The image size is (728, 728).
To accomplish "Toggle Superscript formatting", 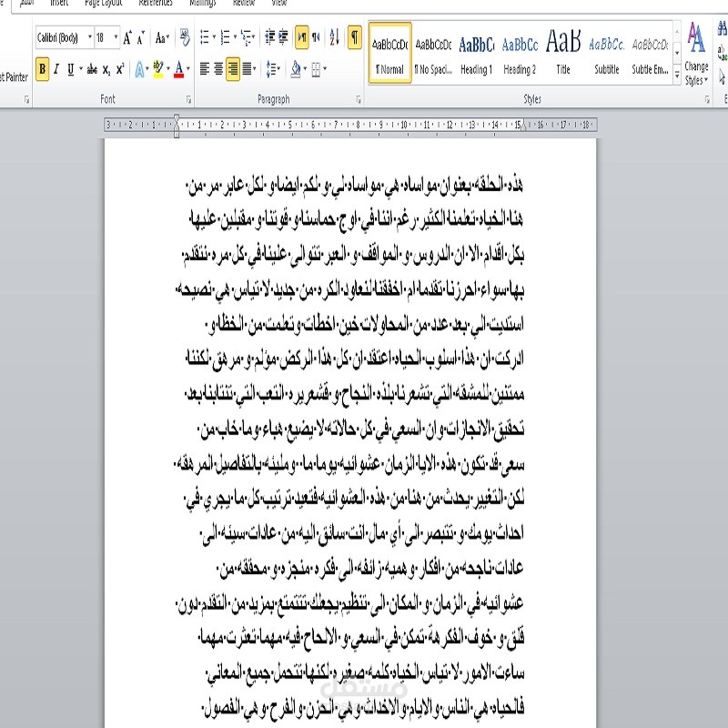I will [120, 69].
